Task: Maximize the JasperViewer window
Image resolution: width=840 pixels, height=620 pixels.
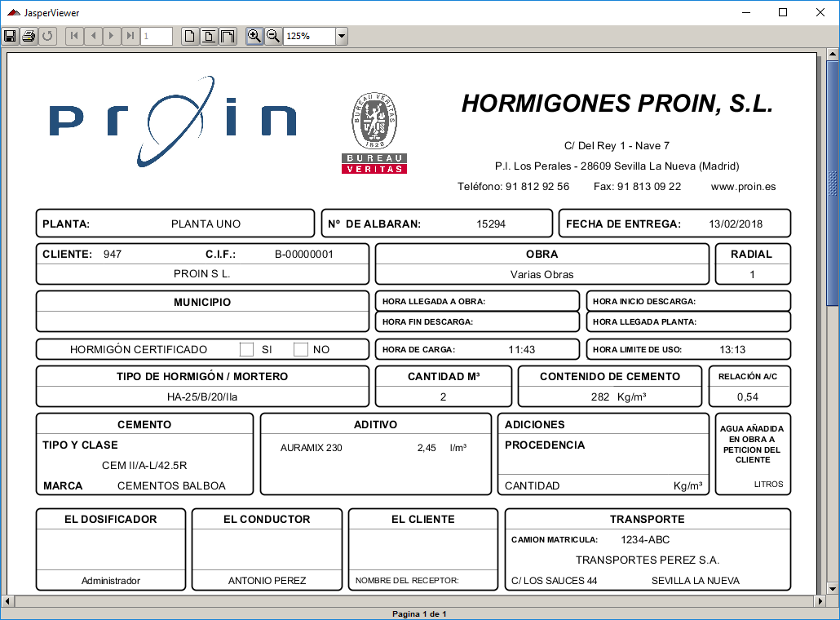Action: 783,12
